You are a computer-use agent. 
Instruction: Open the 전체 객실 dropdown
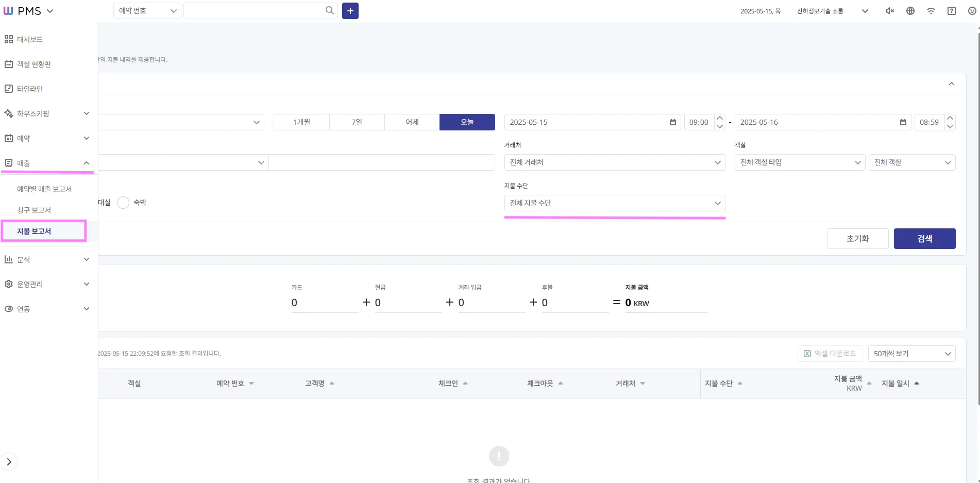(x=912, y=162)
